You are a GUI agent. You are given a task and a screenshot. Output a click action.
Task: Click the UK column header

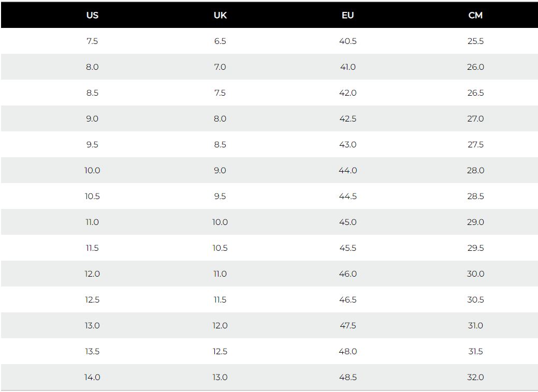click(x=220, y=15)
